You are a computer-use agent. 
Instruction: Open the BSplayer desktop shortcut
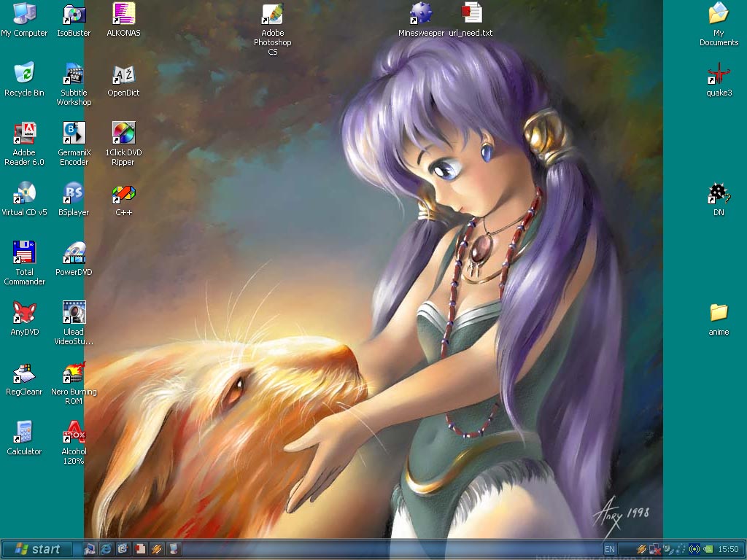74,194
